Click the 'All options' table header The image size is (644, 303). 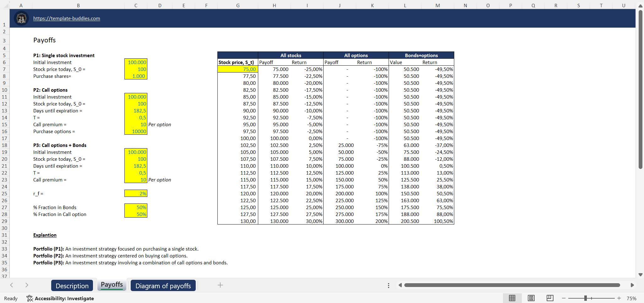[x=356, y=56]
